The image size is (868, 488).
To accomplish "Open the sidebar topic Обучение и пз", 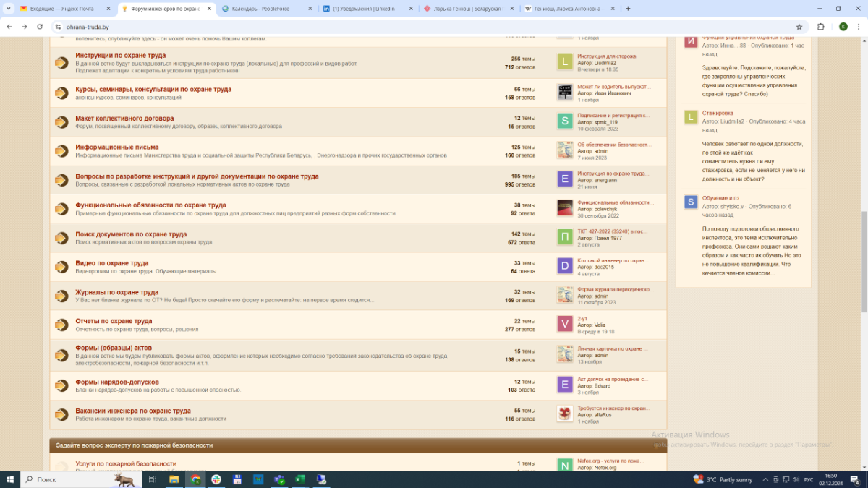I will tap(720, 198).
